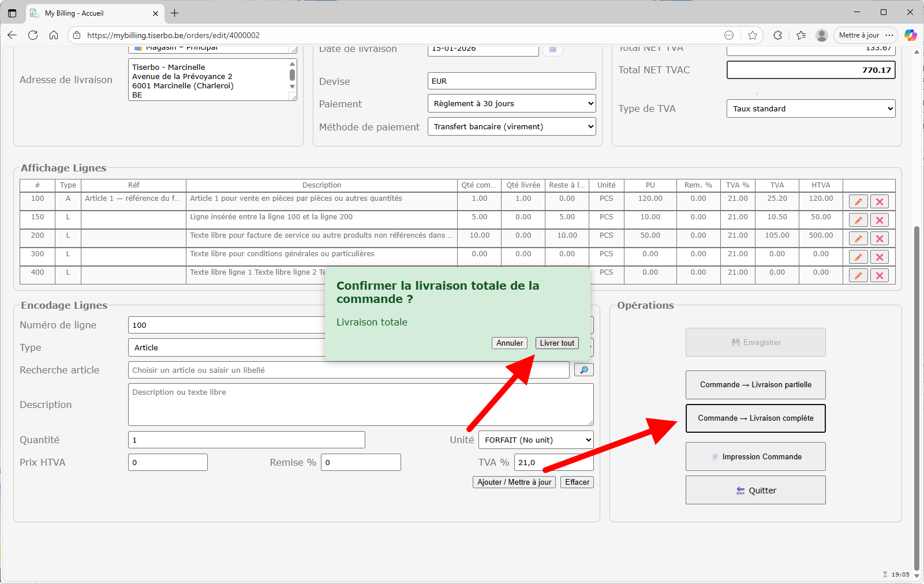Open a new browser tab
Image resolution: width=924 pixels, height=584 pixels.
[x=175, y=13]
